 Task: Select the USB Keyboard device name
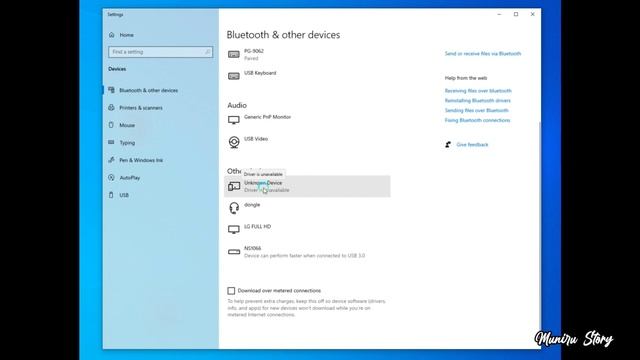[x=260, y=73]
